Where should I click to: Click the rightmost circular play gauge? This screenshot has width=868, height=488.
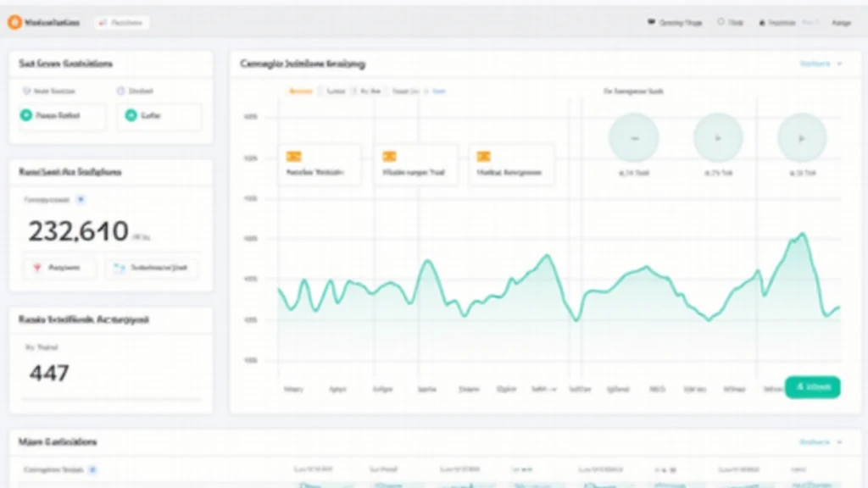tap(802, 137)
